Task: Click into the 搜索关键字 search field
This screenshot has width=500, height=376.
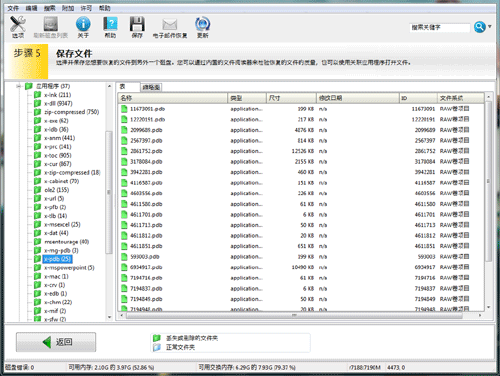Action: click(439, 27)
